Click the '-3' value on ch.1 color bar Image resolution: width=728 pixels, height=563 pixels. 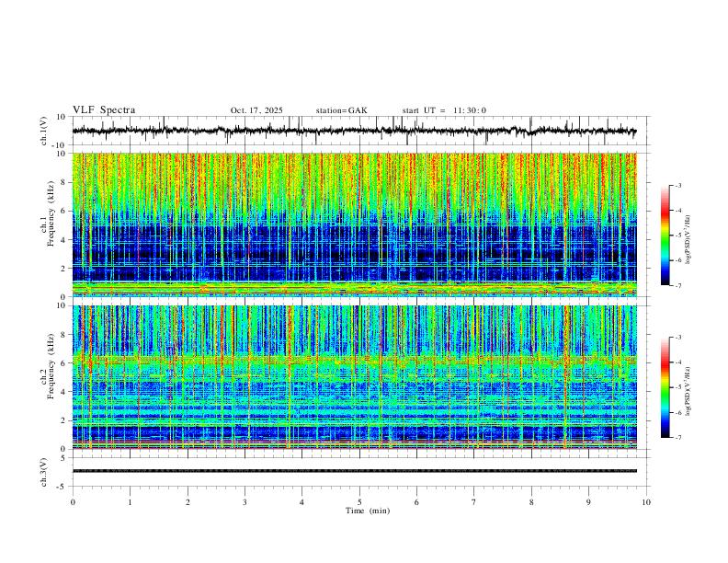click(677, 185)
